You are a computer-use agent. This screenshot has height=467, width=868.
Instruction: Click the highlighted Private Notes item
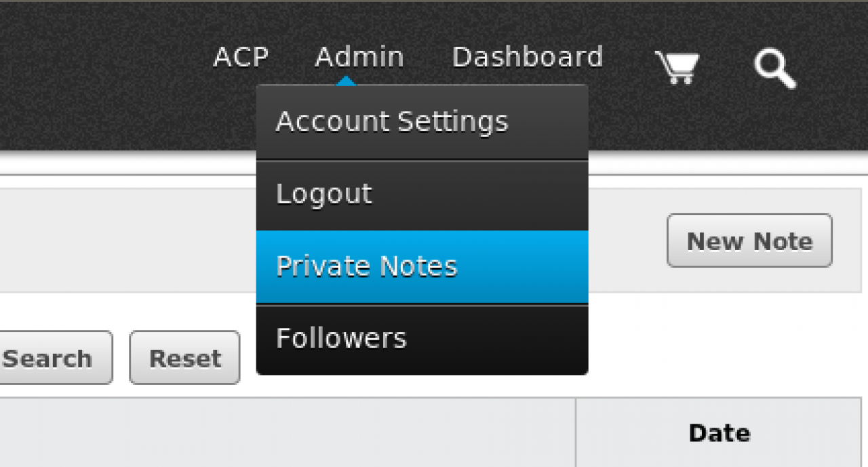367,267
